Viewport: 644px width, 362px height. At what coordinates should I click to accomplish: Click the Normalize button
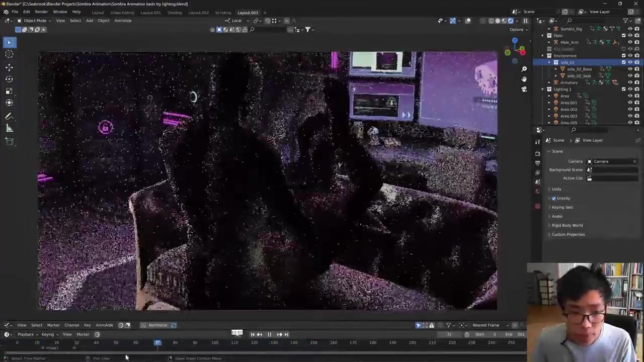[157, 325]
